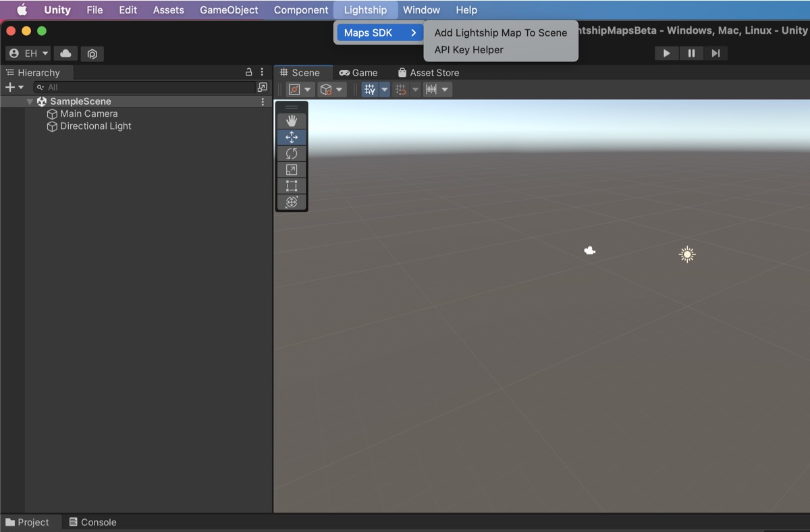Open the File menu
The image size is (810, 532).
[94, 10]
